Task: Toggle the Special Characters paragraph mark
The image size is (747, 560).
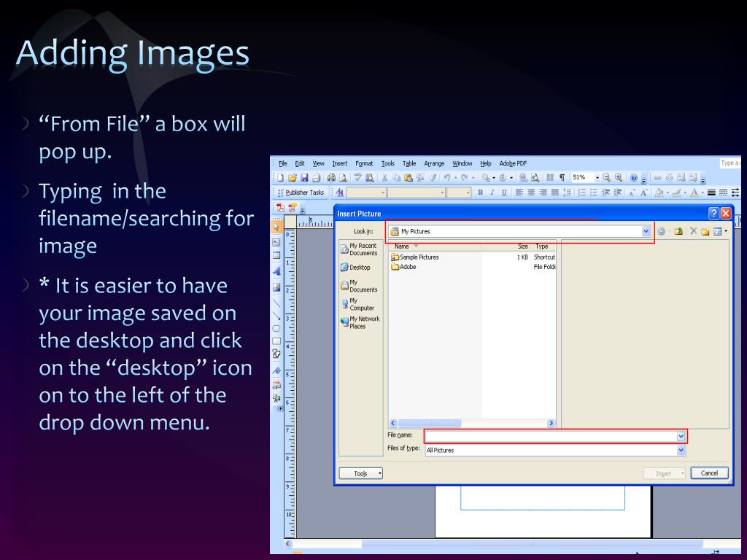Action: point(562,178)
